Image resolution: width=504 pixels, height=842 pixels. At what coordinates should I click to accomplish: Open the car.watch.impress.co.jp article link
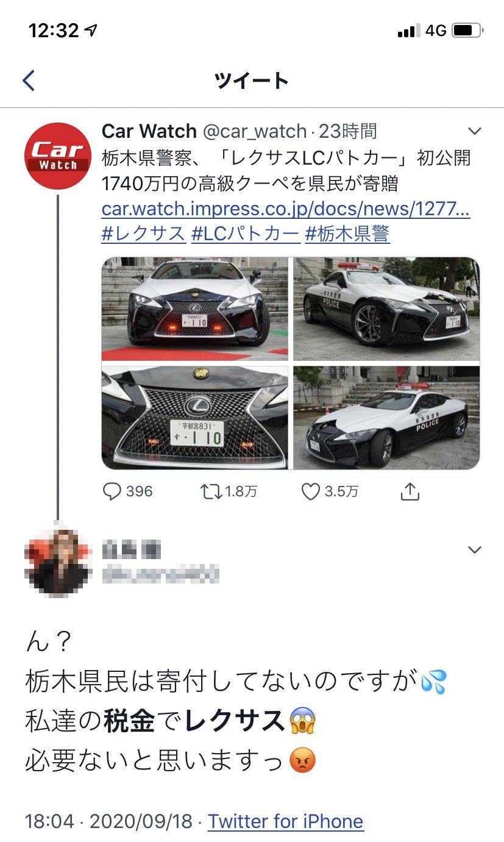pos(286,209)
